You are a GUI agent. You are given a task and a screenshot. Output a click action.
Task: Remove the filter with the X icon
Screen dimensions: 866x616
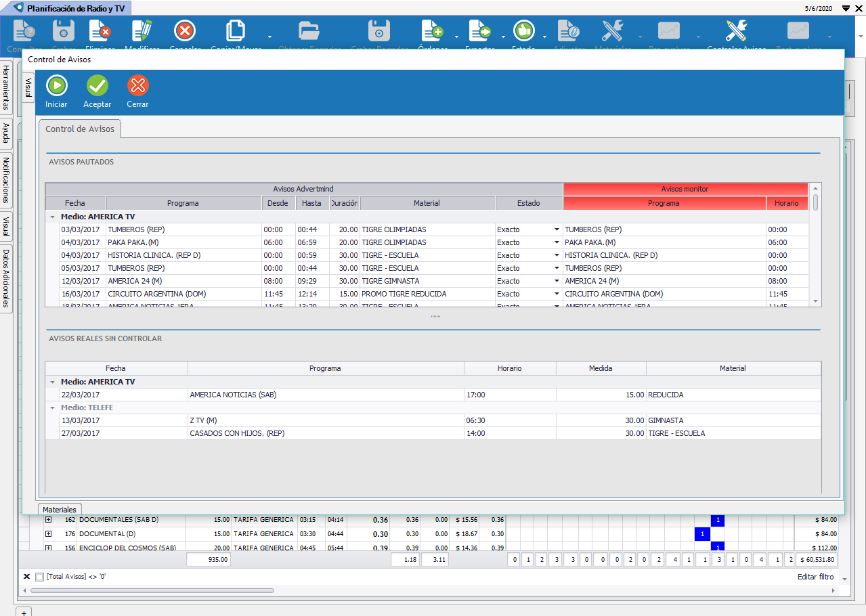coord(26,577)
